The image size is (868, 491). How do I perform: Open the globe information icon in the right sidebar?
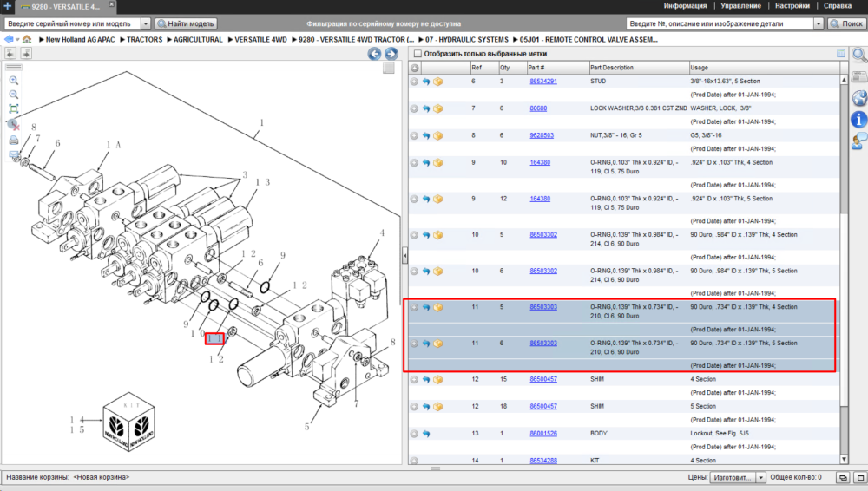click(x=859, y=98)
